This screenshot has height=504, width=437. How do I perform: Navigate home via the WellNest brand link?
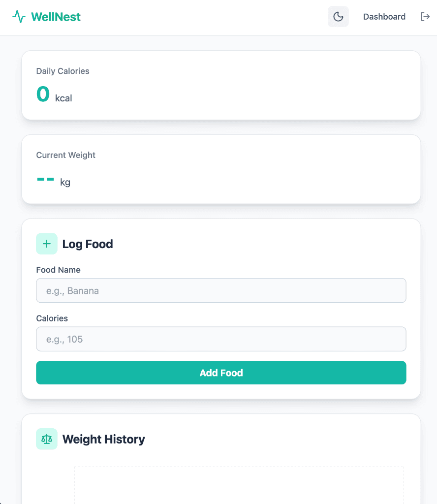47,16
